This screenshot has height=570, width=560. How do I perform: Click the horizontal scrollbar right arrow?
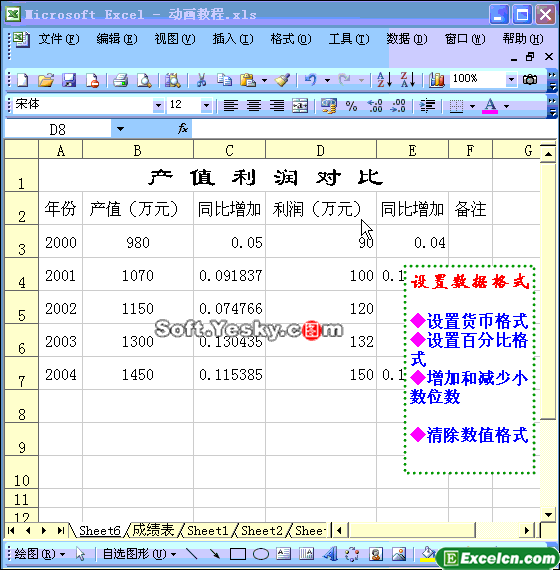tap(527, 530)
